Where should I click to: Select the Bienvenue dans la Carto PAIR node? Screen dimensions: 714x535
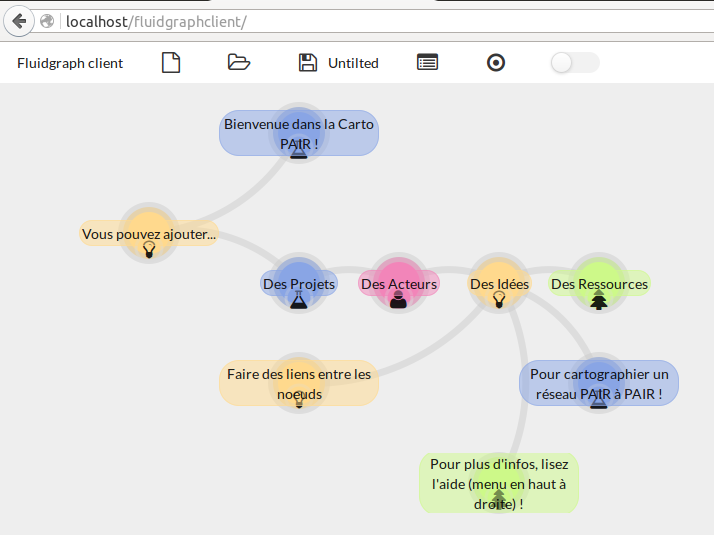point(299,133)
